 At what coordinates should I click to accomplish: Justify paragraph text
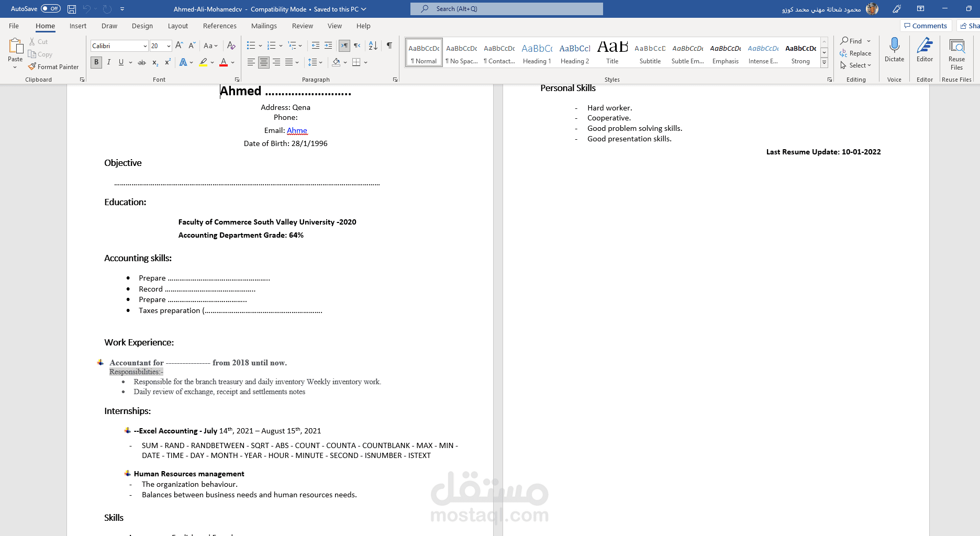point(289,62)
